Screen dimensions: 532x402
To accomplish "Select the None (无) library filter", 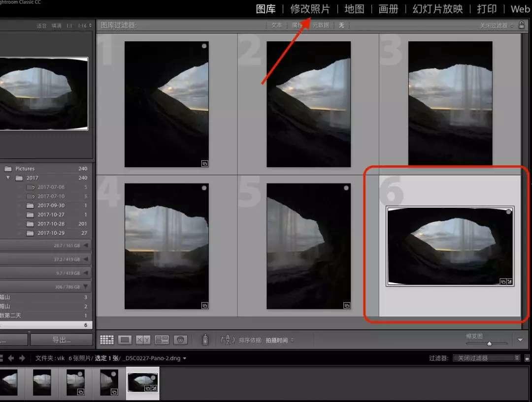I will [341, 25].
